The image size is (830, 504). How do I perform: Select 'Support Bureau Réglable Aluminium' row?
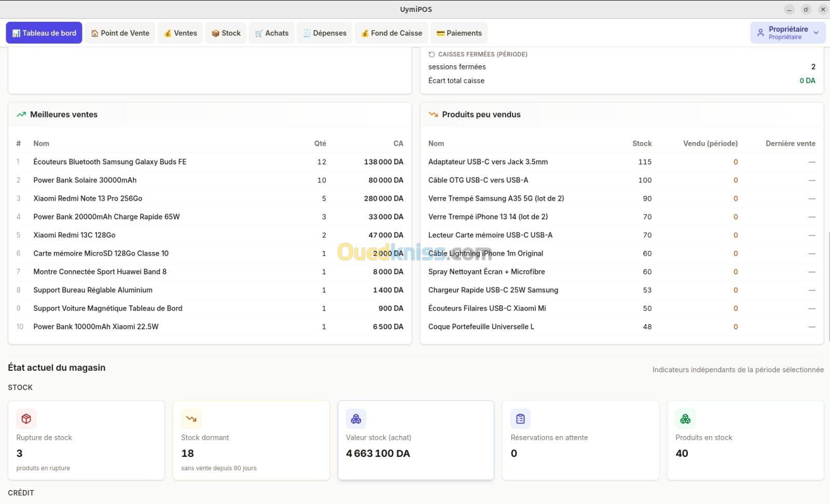(x=210, y=290)
